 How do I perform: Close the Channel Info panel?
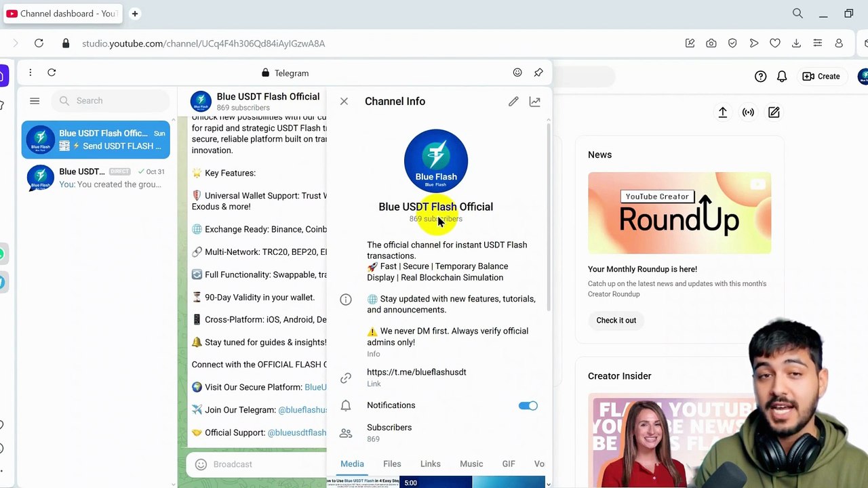click(x=344, y=102)
